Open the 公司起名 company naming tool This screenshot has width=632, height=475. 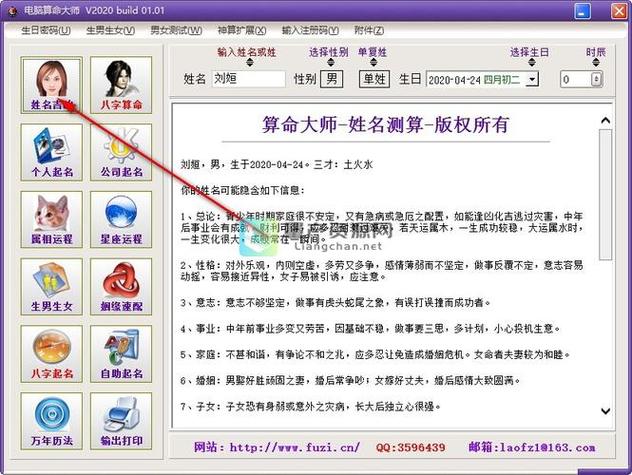(x=122, y=153)
